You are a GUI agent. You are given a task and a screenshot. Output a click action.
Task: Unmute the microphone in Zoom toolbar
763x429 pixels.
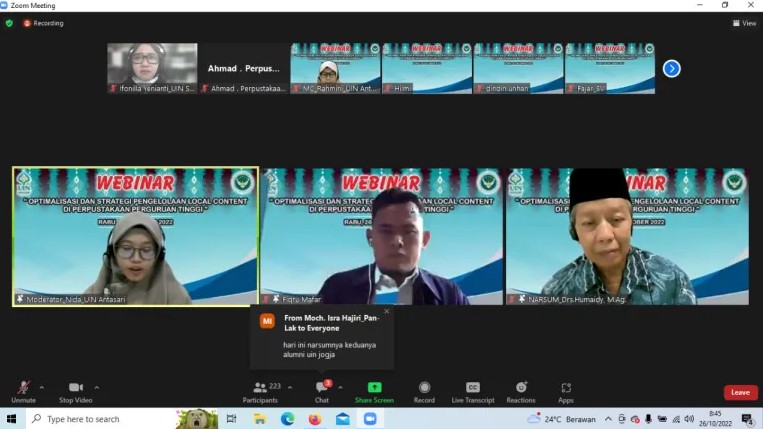[23, 392]
